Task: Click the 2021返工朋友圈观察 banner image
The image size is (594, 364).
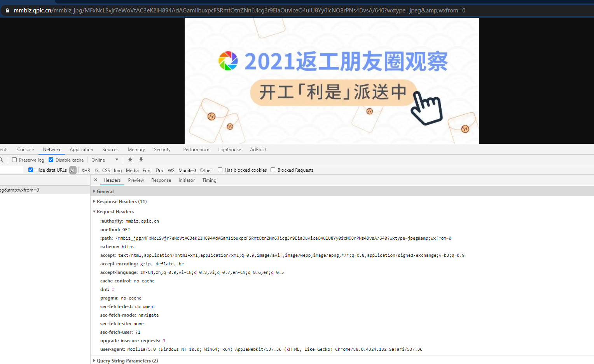Action: [332, 81]
